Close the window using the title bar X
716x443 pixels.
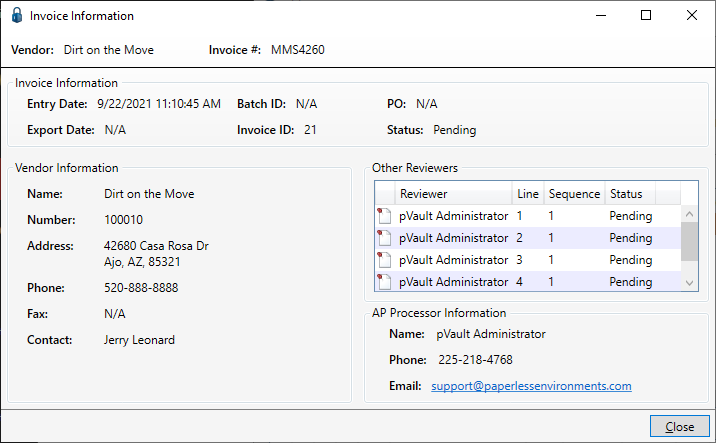pos(691,16)
